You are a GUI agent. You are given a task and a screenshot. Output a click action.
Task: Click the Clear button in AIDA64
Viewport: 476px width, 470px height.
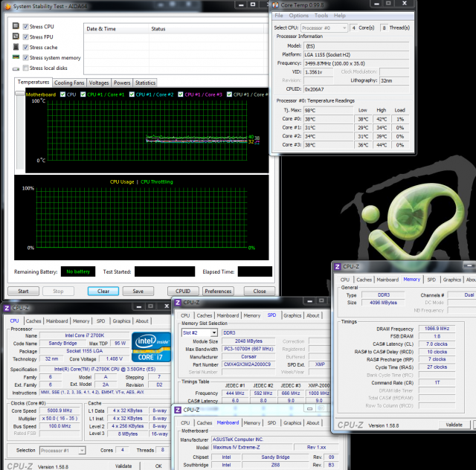[x=103, y=292]
